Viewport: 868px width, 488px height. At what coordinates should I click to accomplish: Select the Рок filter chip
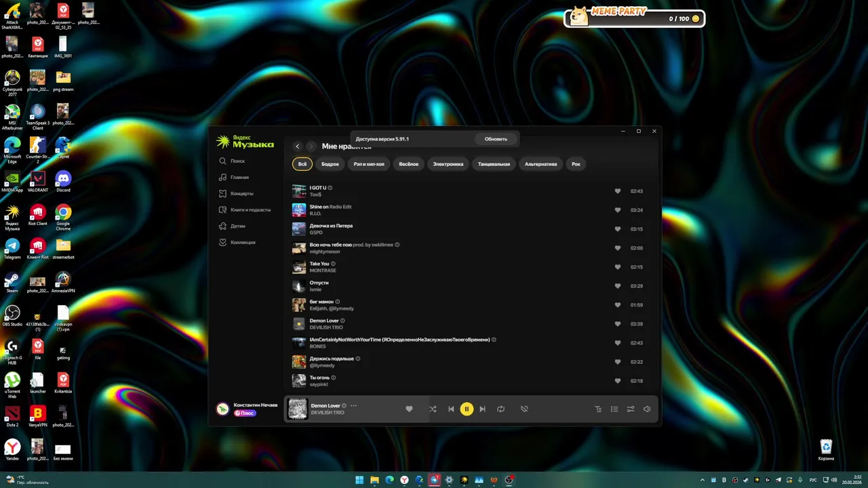coord(576,164)
